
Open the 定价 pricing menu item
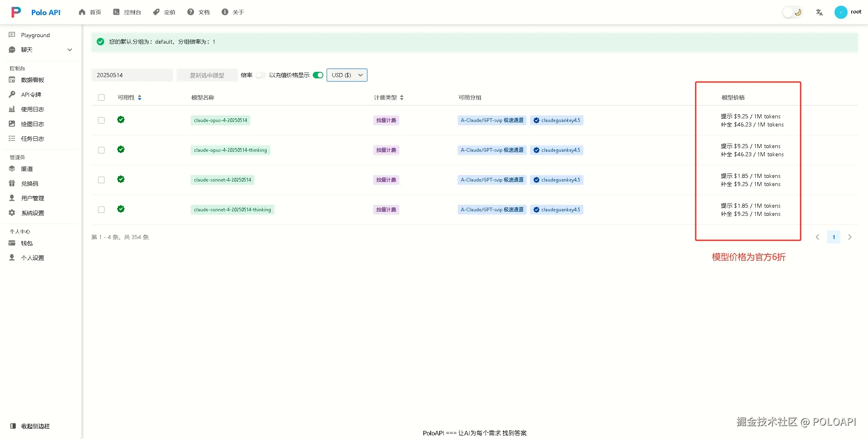(x=164, y=12)
